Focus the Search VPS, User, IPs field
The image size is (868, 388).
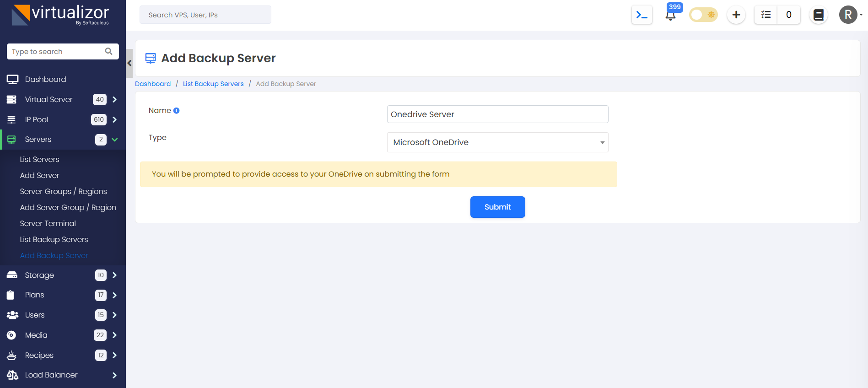click(205, 15)
